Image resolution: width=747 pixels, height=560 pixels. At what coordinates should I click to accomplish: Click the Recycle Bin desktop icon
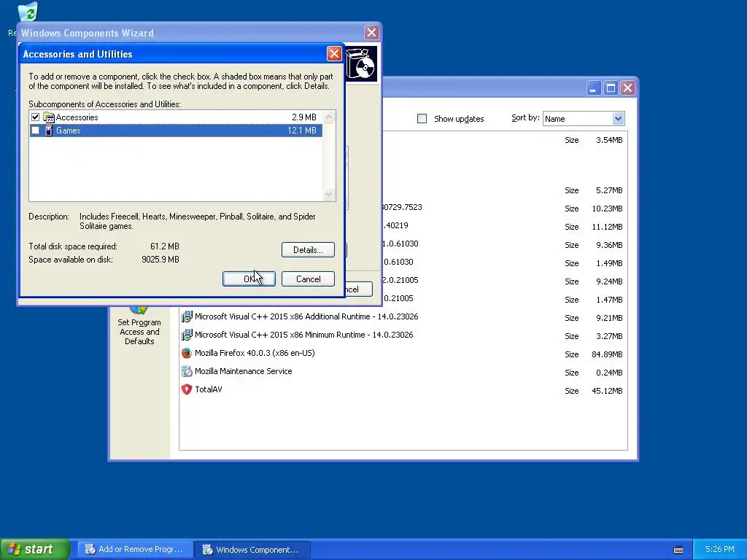tap(28, 12)
